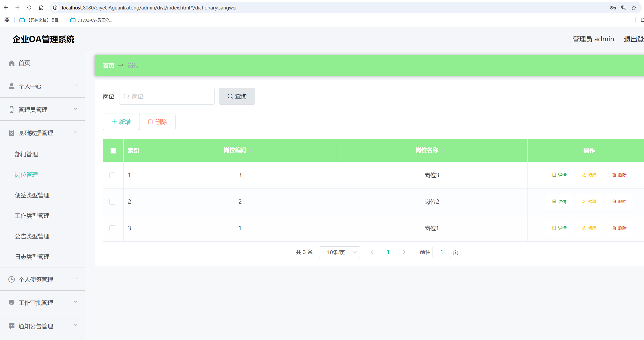Click the bookmark star icon in address bar

click(634, 8)
